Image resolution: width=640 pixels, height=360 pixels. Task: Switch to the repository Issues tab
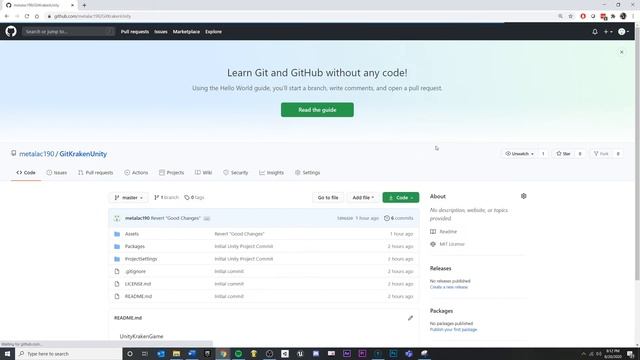pyautogui.click(x=57, y=173)
